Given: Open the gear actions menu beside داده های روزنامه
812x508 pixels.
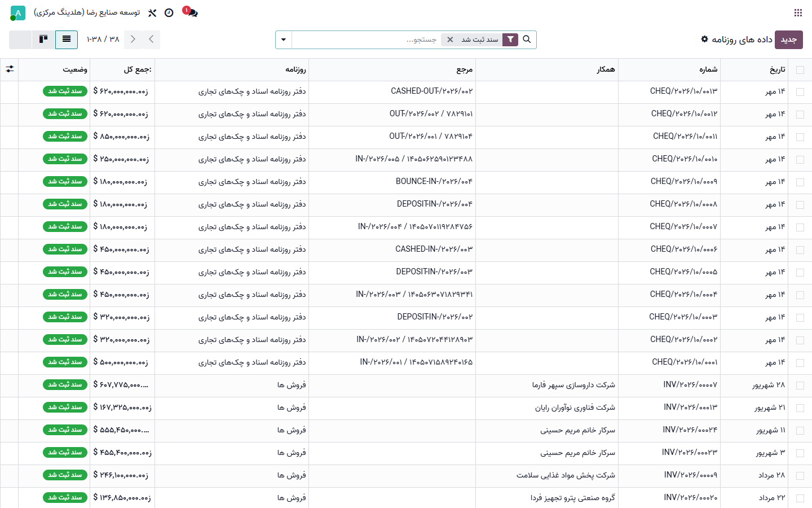Looking at the screenshot, I should [x=704, y=39].
